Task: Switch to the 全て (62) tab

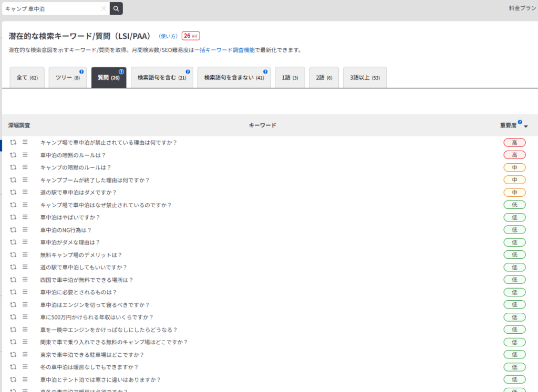Action: coord(27,78)
